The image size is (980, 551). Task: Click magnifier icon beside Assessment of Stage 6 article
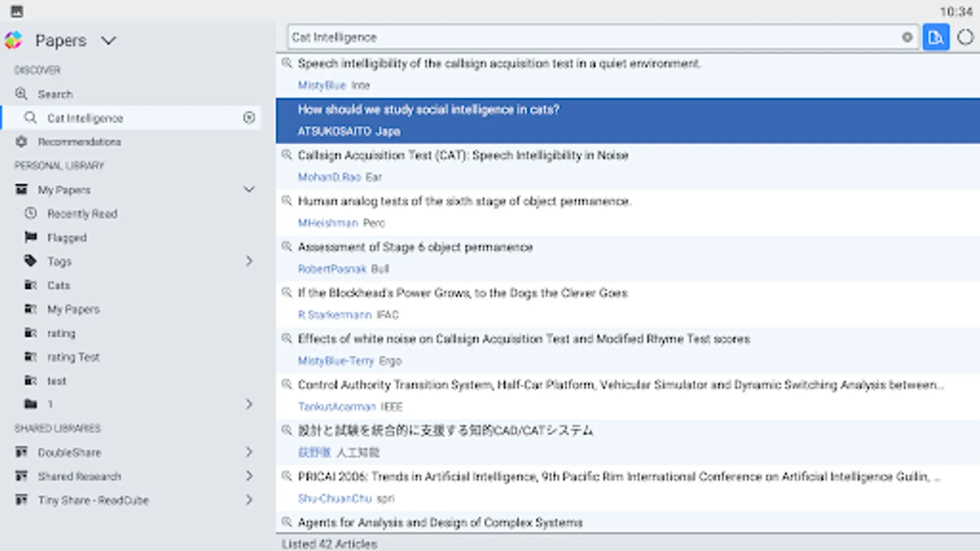286,247
